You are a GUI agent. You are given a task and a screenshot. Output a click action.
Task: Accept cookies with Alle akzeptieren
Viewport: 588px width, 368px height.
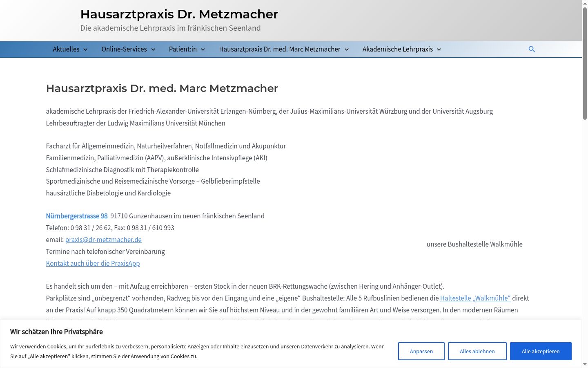coord(541,351)
